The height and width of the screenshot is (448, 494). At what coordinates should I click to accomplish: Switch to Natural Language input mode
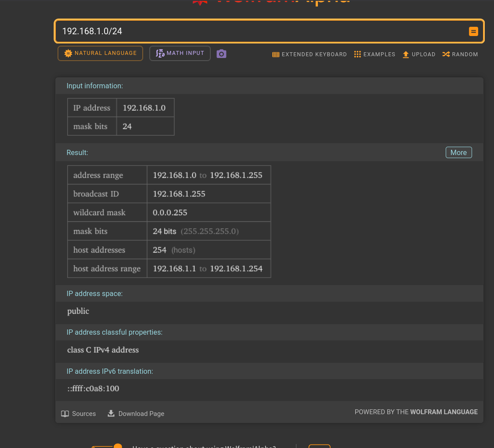pos(100,53)
